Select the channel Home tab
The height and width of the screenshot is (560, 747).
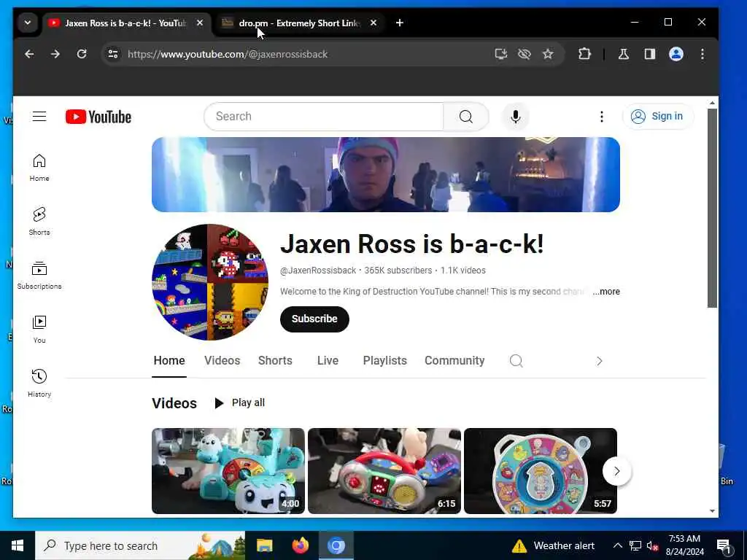169,360
